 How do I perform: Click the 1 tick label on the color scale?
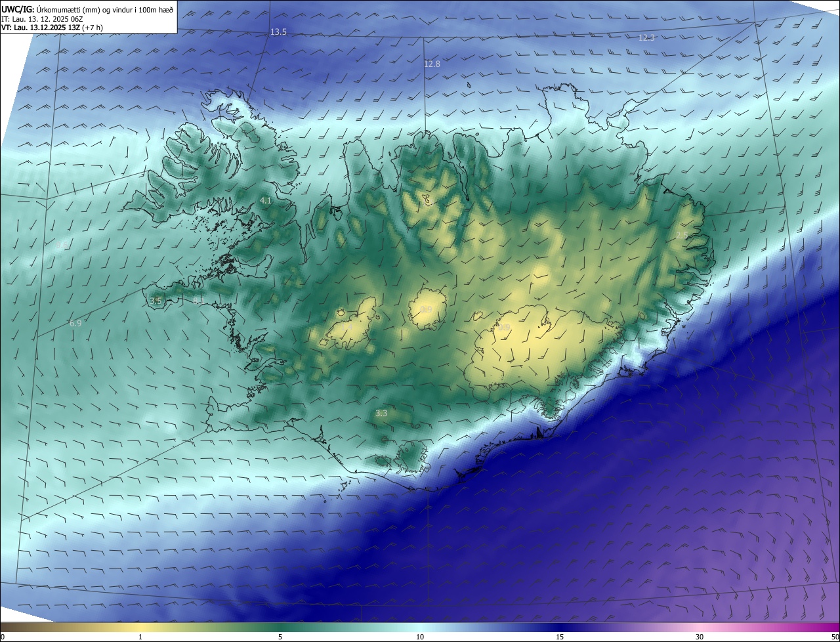click(140, 637)
